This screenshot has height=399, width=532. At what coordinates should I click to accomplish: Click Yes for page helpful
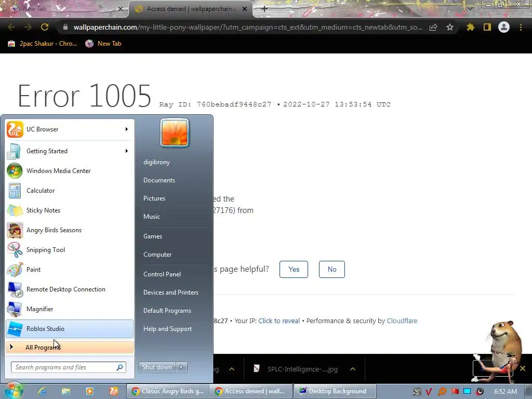[x=294, y=270]
